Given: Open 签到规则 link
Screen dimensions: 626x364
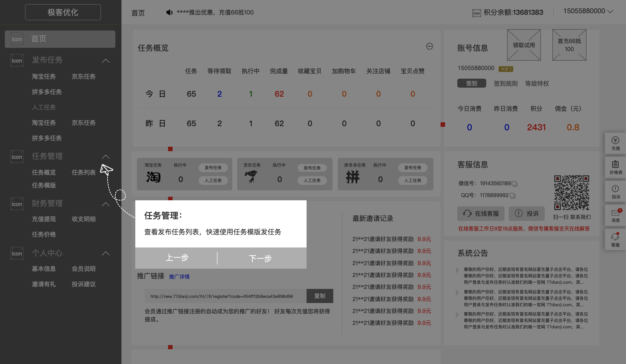Looking at the screenshot, I should 505,83.
